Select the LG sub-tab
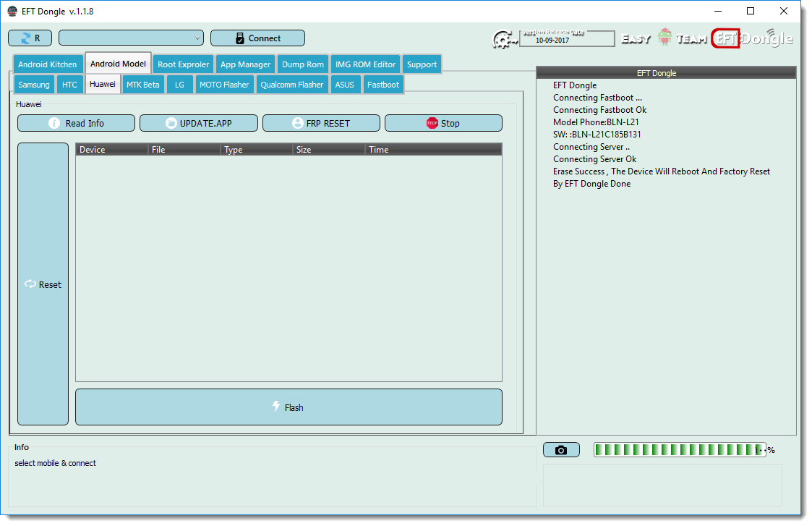 click(x=180, y=85)
